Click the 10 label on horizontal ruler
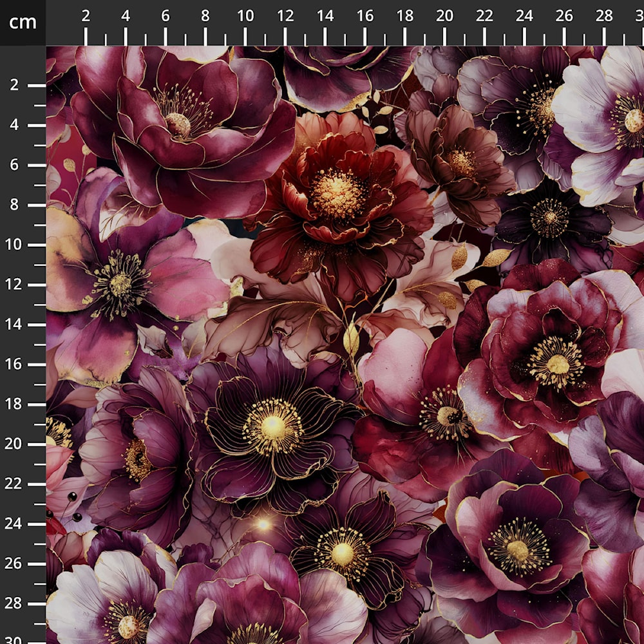Image resolution: width=644 pixels, height=644 pixels. tap(245, 16)
